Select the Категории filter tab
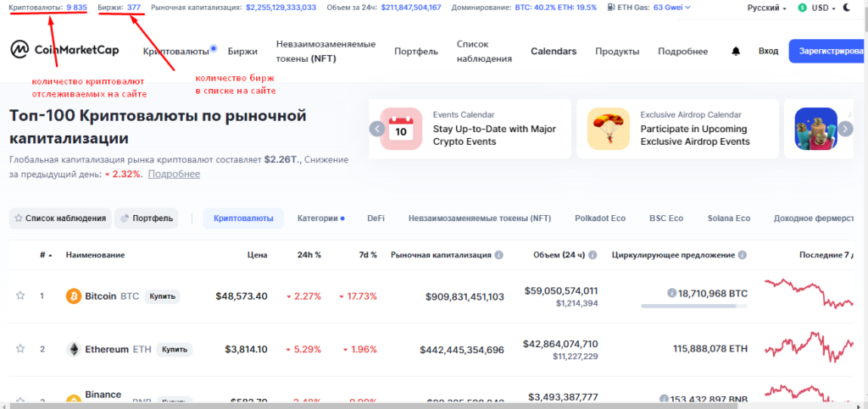Screen dimensions: 868x409 [320, 218]
